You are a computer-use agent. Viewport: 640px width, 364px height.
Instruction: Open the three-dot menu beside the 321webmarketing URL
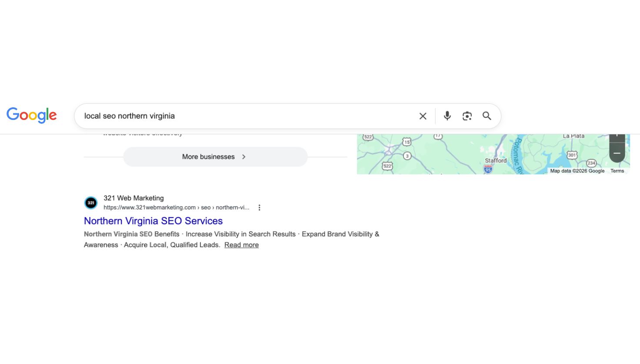coord(259,208)
